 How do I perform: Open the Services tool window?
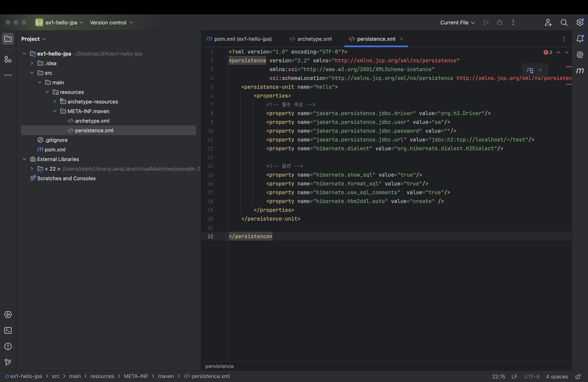click(8, 314)
